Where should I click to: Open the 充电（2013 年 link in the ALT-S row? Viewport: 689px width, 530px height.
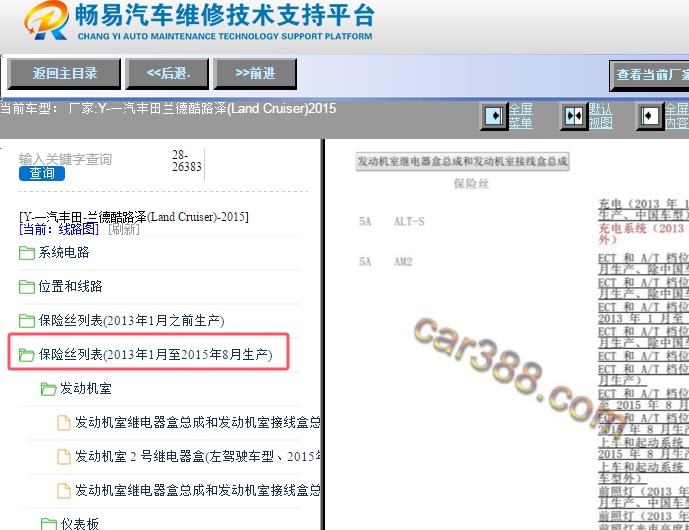coord(643,209)
